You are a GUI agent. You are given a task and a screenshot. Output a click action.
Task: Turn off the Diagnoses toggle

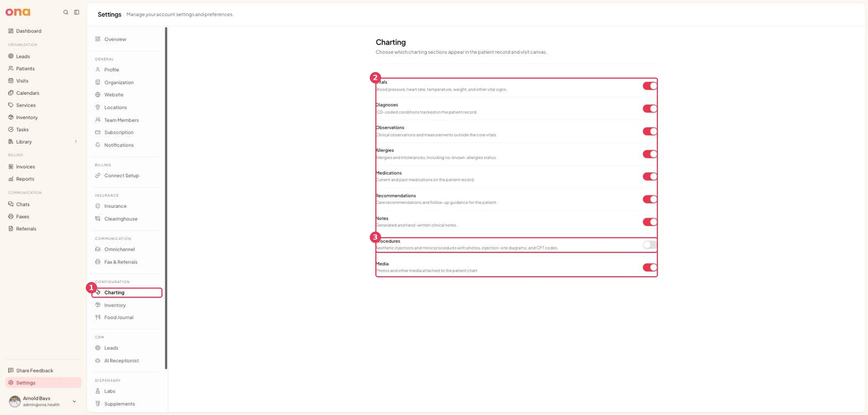click(x=650, y=109)
